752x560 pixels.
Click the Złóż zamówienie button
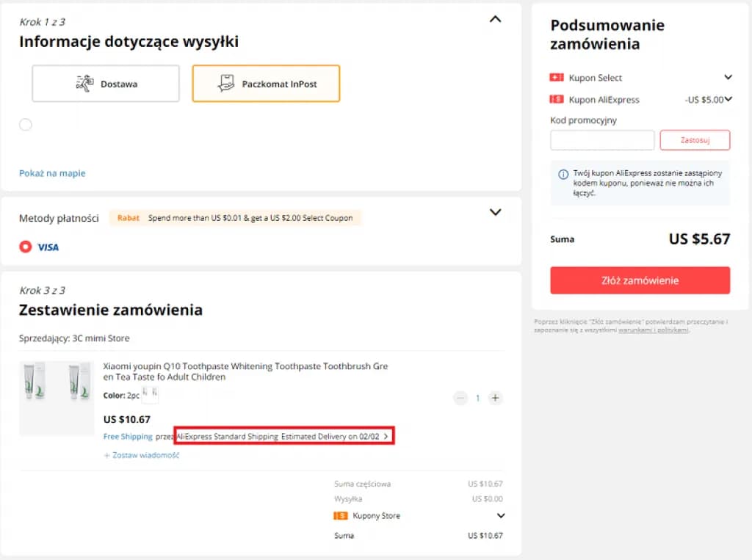pos(640,280)
